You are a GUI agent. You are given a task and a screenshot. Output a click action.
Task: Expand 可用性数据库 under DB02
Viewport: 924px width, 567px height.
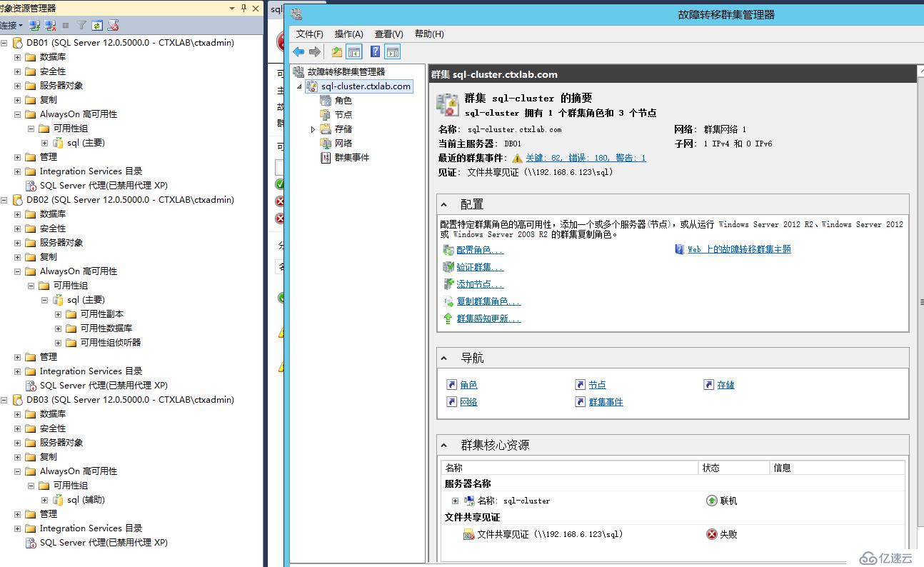[59, 328]
